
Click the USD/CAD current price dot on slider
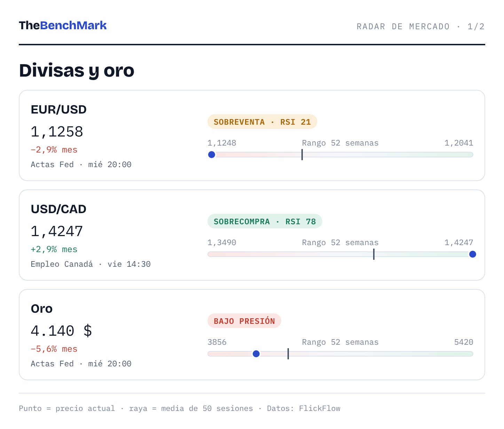473,254
